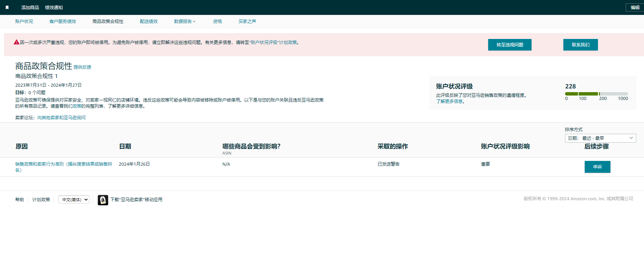This screenshot has width=644, height=271.
Task: Click the 2024年1月26日 date cell
Action: pos(134,164)
